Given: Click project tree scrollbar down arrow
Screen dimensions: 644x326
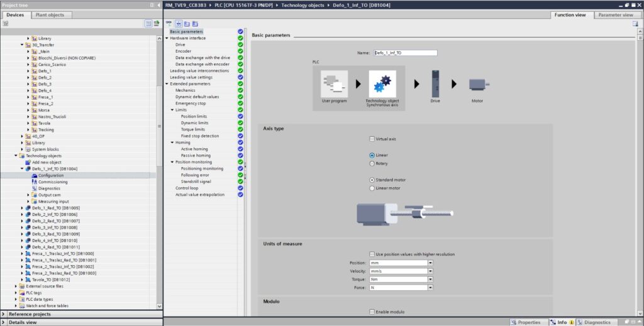Looking at the screenshot, I should [159, 307].
